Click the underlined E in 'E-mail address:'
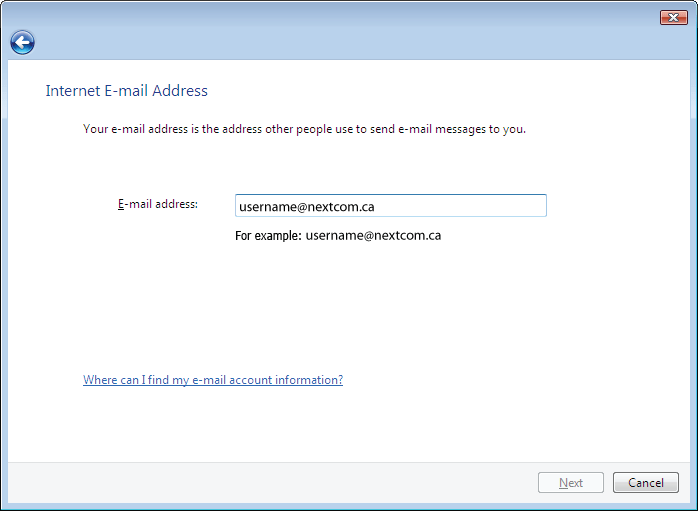This screenshot has height=511, width=698. (121, 204)
